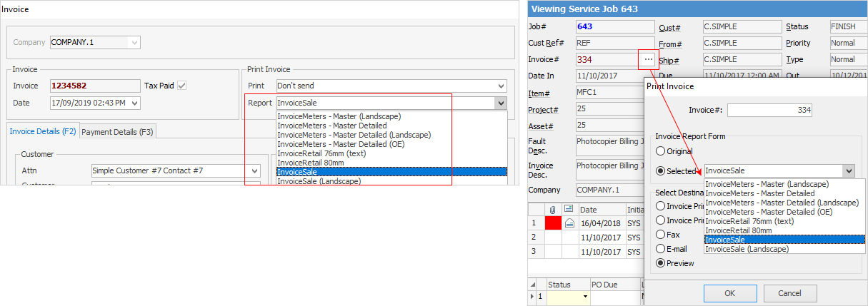Open the invoice Date dropdown arrow
868x306 pixels.
[134, 103]
